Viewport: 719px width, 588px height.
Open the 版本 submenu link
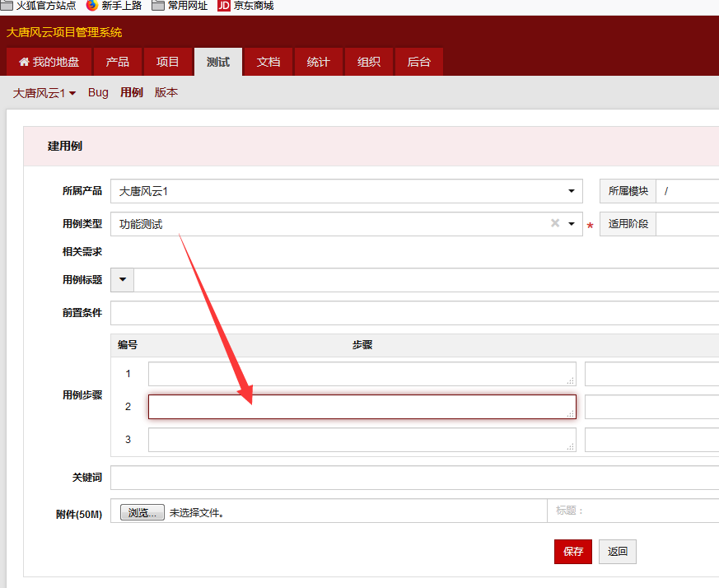pos(166,93)
